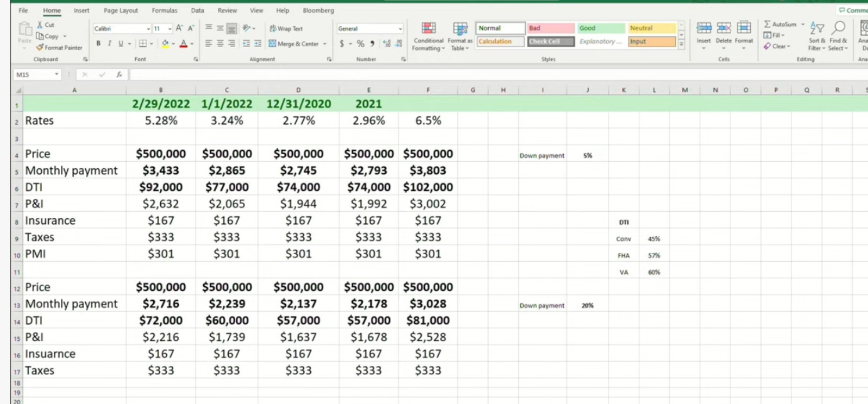Click Increase Indent icon
The height and width of the screenshot is (404, 868).
point(257,43)
